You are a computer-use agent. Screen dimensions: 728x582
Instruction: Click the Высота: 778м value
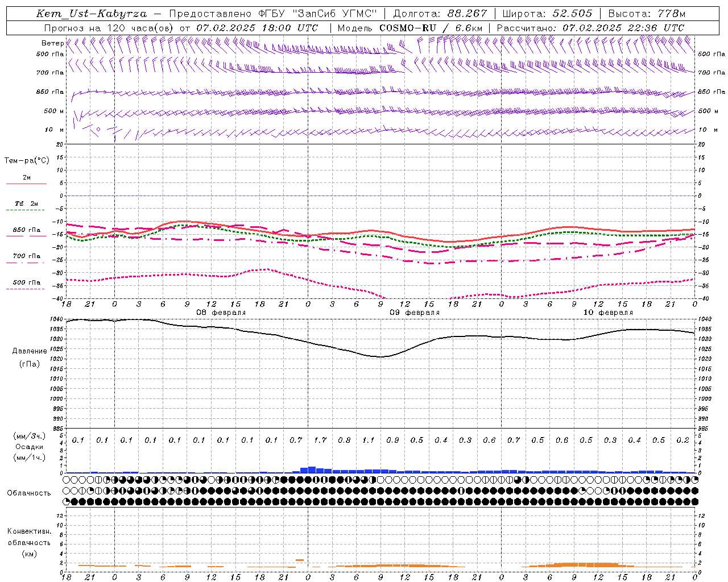point(647,14)
